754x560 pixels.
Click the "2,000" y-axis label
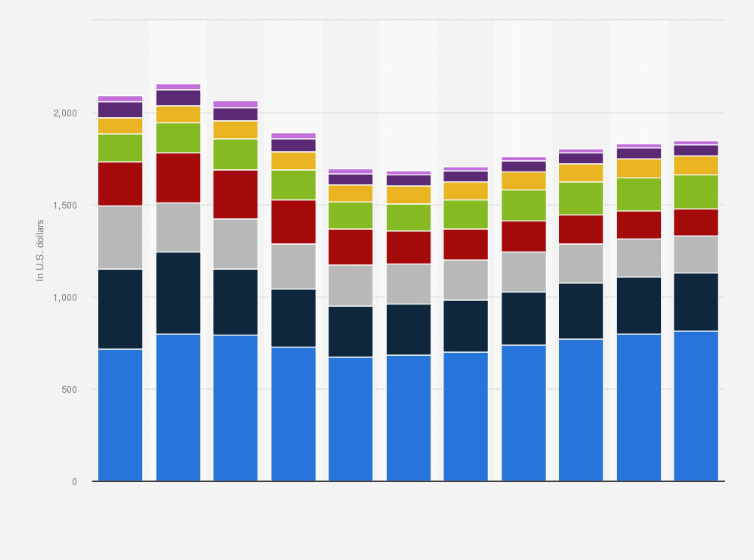[x=65, y=113]
